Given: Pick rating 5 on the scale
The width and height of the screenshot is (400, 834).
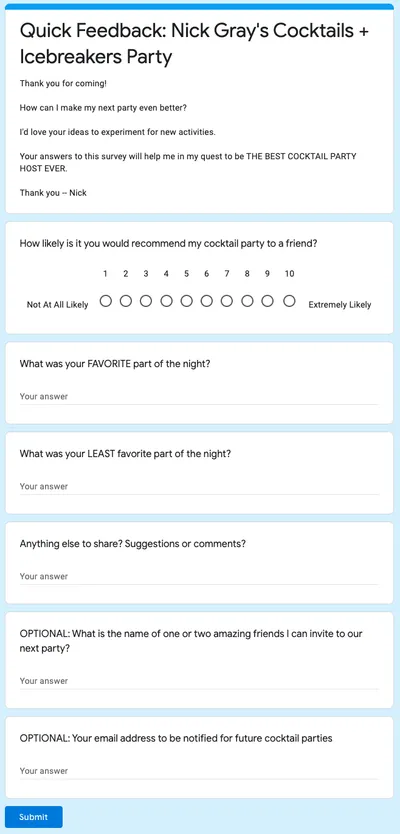Looking at the screenshot, I should tap(186, 302).
